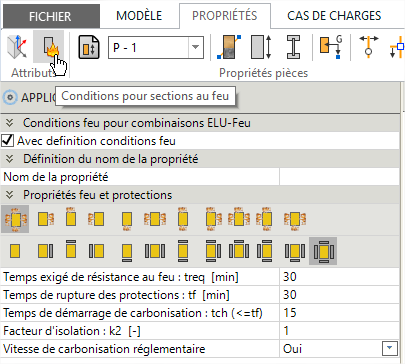Select fire exposure on all four sides

(x=15, y=219)
